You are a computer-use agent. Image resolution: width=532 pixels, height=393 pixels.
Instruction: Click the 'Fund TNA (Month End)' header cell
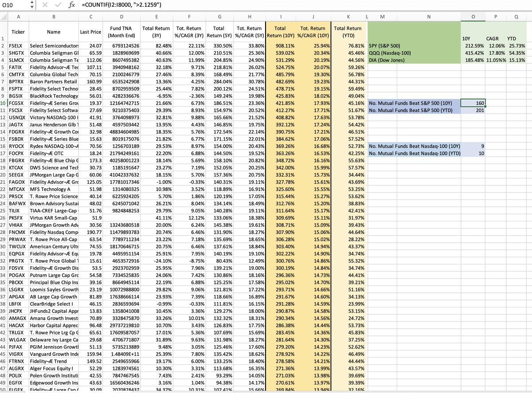(x=121, y=31)
